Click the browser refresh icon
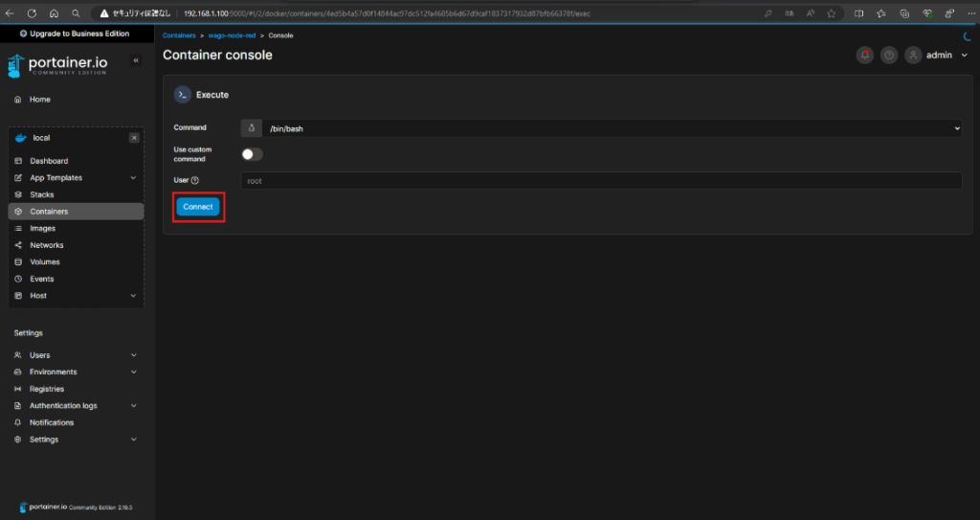This screenshot has width=980, height=520. 32,13
